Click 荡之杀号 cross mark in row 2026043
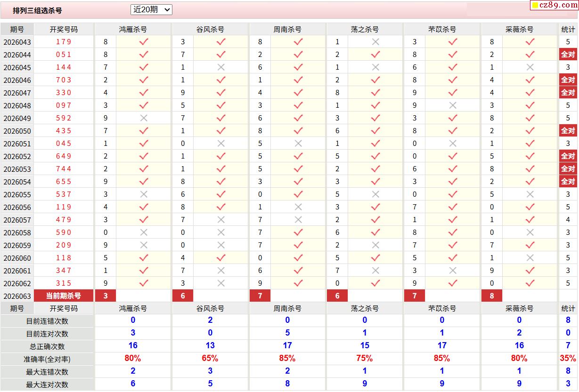The image size is (579, 392). click(x=375, y=42)
